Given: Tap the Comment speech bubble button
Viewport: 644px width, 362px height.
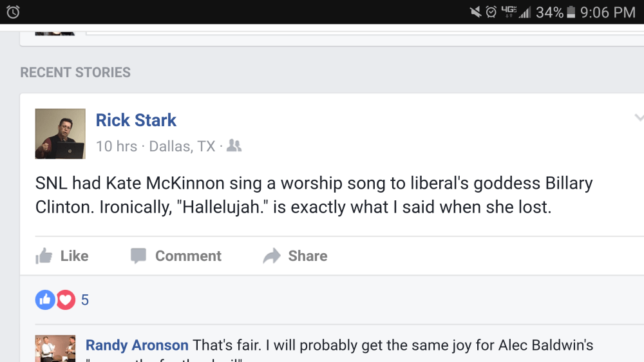Looking at the screenshot, I should [176, 256].
